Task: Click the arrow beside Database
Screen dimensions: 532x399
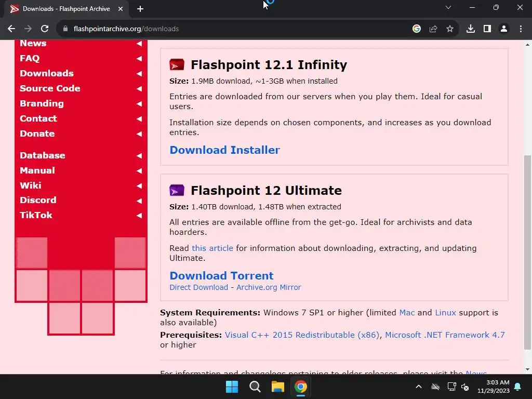Action: tap(139, 156)
